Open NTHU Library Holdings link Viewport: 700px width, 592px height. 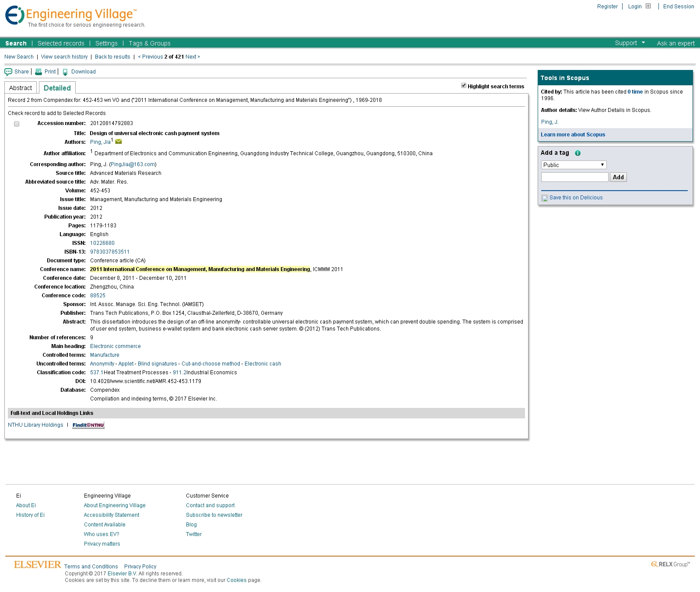click(x=35, y=425)
